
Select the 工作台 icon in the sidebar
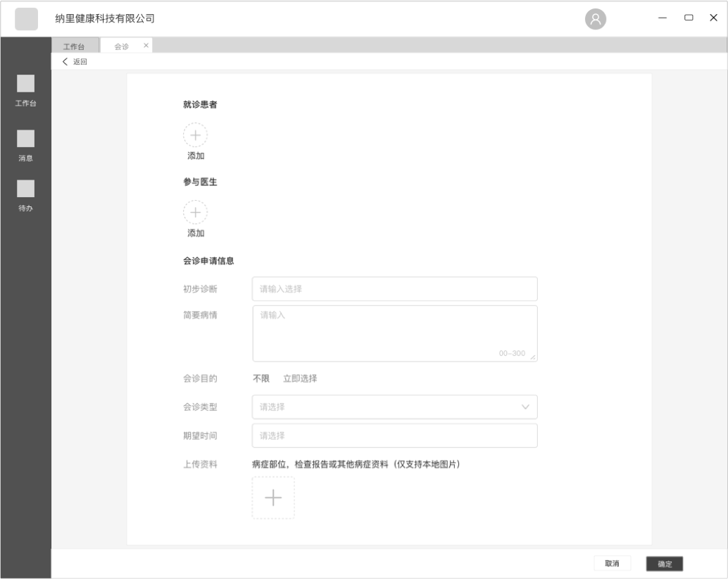[x=25, y=85]
